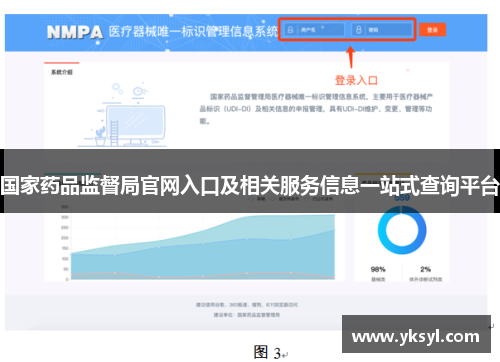Click the 2% statistic value

[x=426, y=269]
